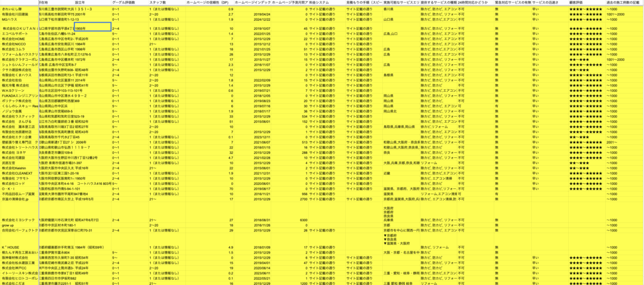Click the 2700 monthly access value cell
644x285 pixels.
click(x=290, y=199)
